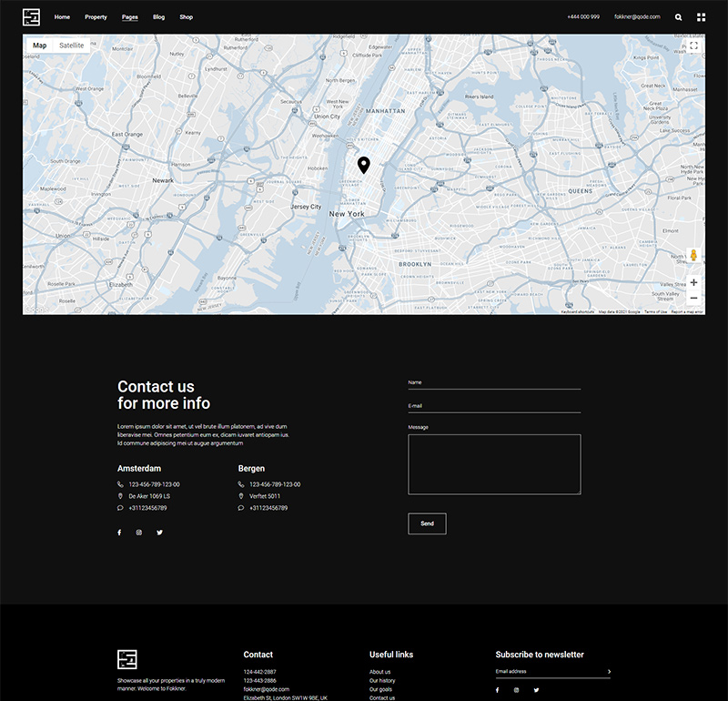The width and height of the screenshot is (728, 701).
Task: Click into the Message text area
Action: (x=494, y=464)
